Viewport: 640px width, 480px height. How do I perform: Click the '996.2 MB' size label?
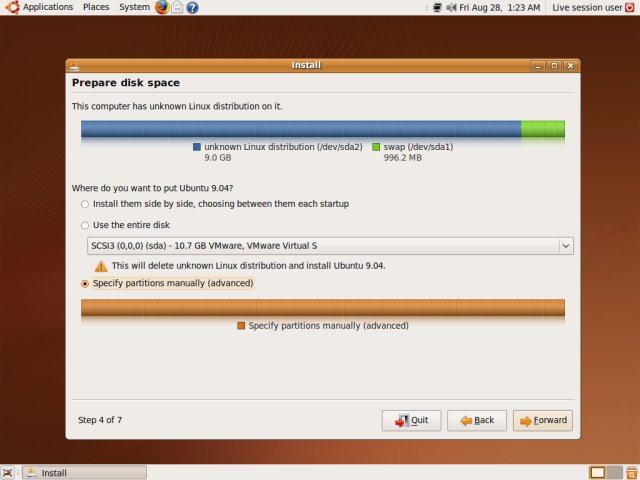[x=402, y=158]
